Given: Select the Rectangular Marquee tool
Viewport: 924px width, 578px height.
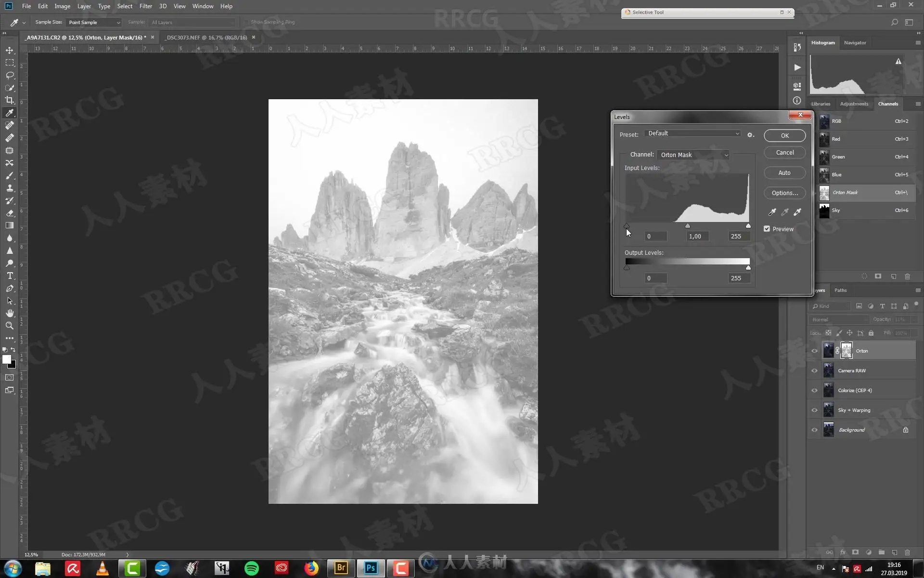Looking at the screenshot, I should point(10,63).
